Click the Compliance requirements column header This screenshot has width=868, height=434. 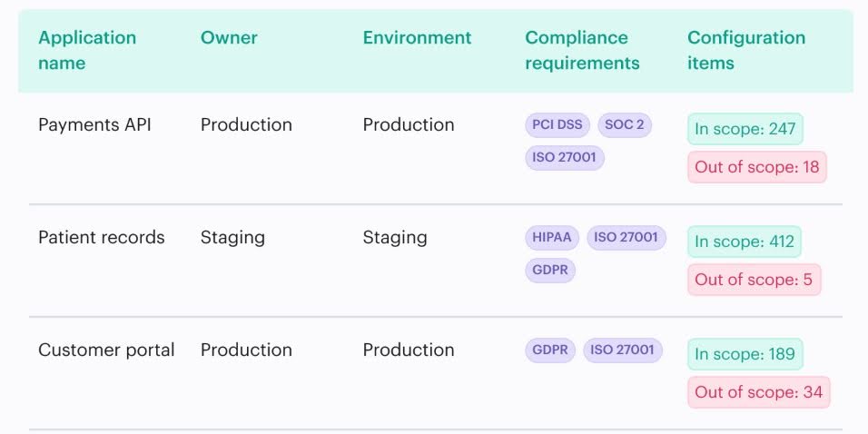tap(582, 50)
